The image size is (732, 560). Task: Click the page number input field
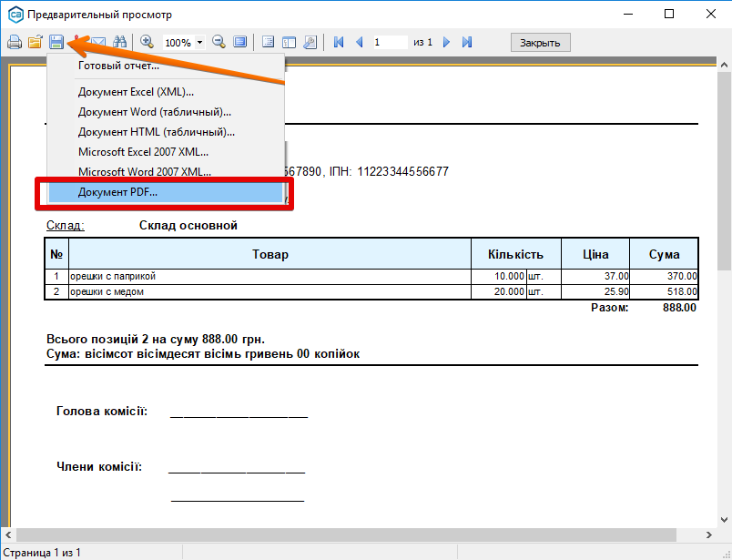coord(391,43)
